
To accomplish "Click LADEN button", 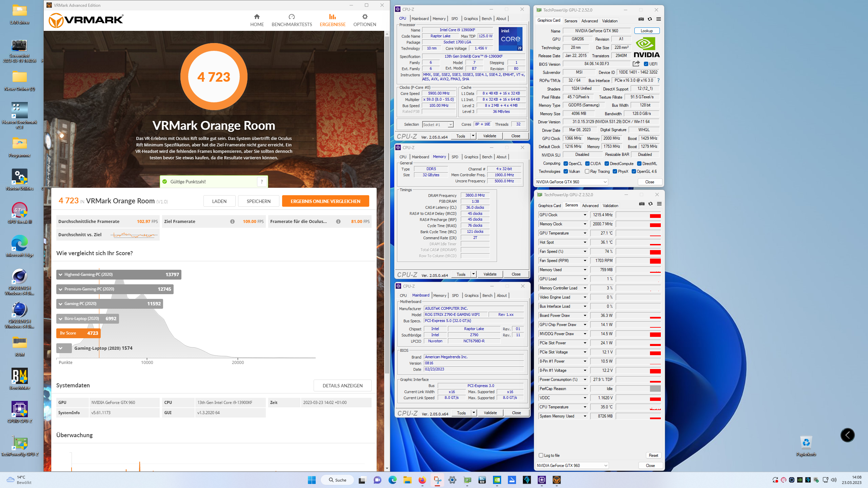I will (219, 201).
